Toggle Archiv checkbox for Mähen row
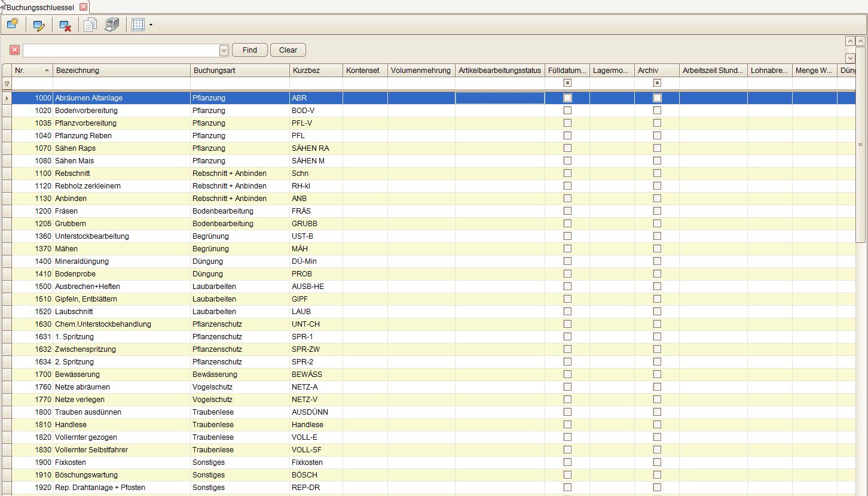This screenshot has width=868, height=496. 657,248
